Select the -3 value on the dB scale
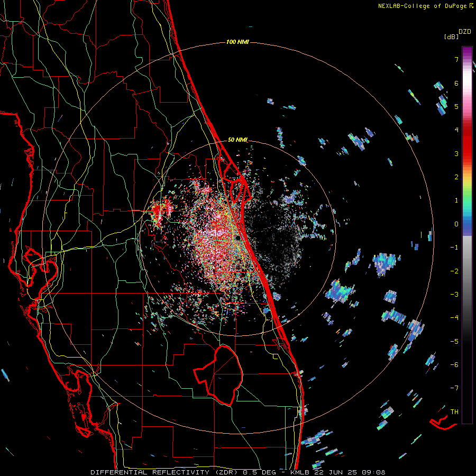Screen dimensions: 476x476 454,295
